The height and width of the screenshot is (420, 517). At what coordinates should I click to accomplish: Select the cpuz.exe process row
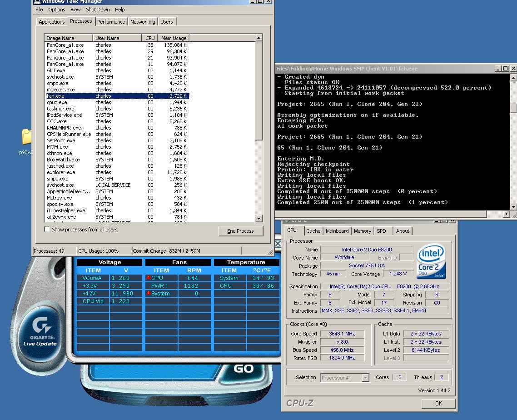(117, 102)
